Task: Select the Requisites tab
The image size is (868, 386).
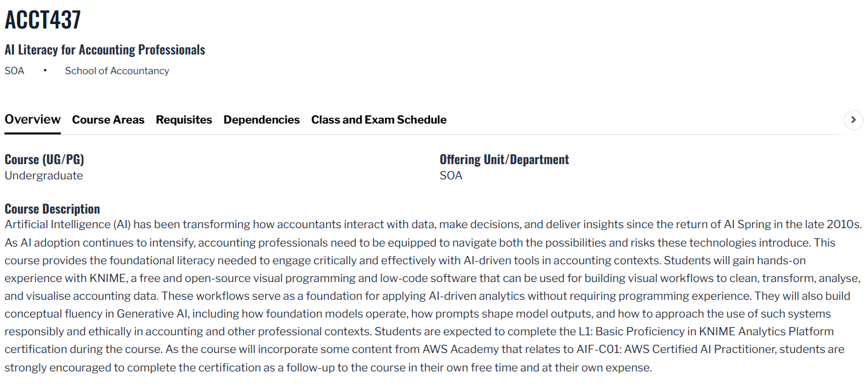Action: coord(184,120)
